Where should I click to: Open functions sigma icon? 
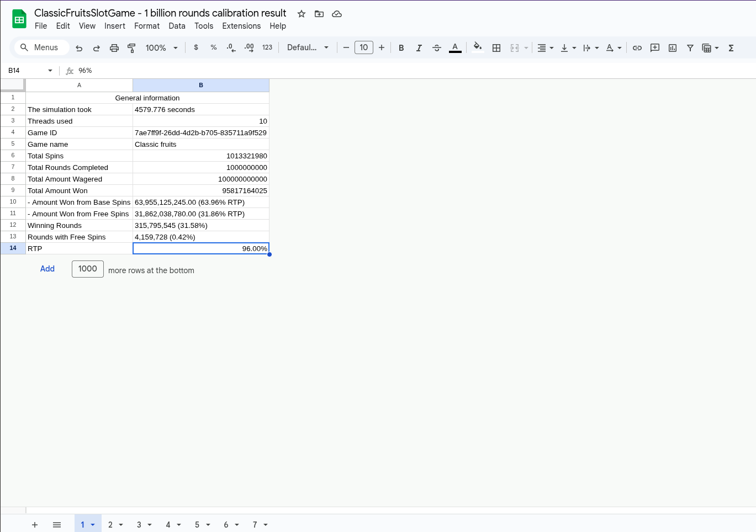click(x=731, y=48)
